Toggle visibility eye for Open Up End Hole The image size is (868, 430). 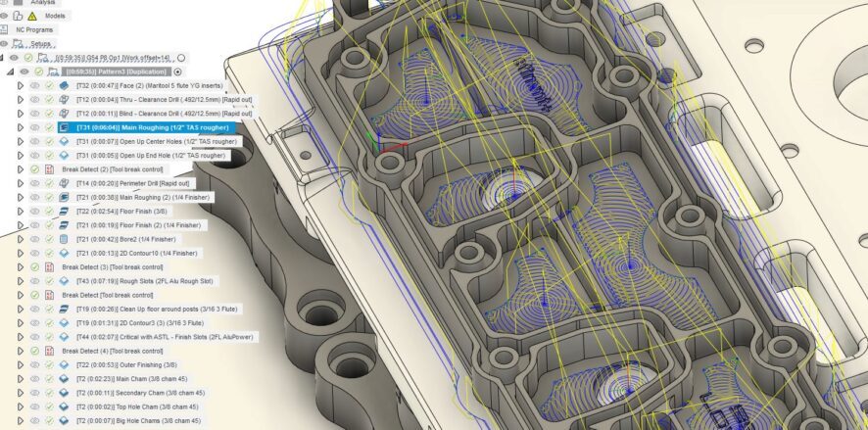35,156
